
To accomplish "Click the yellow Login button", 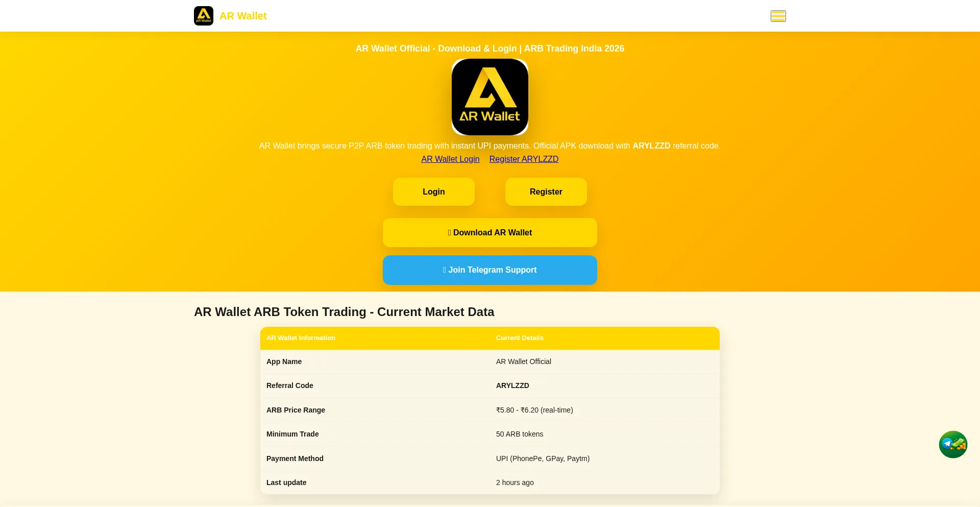I will point(434,191).
